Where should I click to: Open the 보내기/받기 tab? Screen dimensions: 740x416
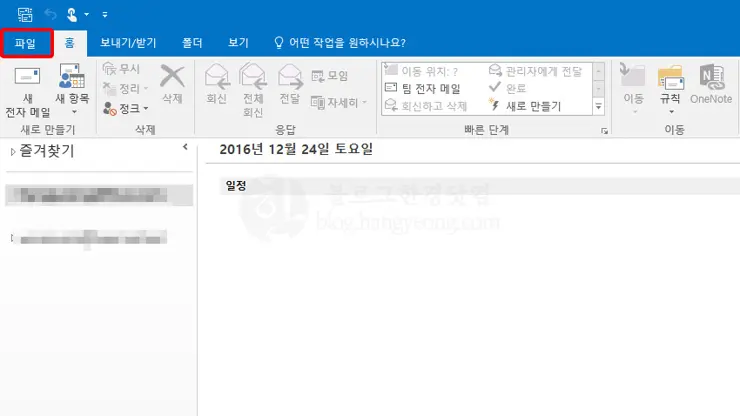coord(128,43)
